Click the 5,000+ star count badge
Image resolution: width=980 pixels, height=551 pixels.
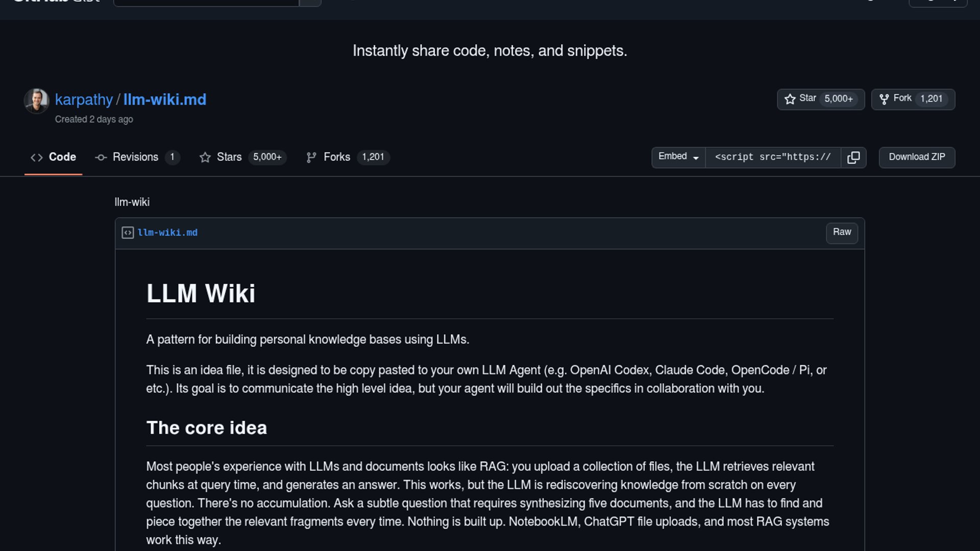(x=839, y=99)
